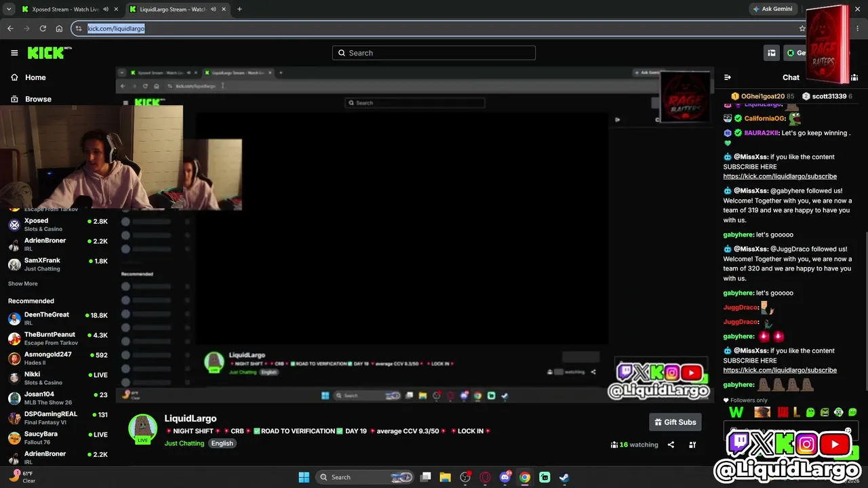Viewport: 868px width, 488px height.
Task: Open Opera browser from the taskbar
Action: 485,477
